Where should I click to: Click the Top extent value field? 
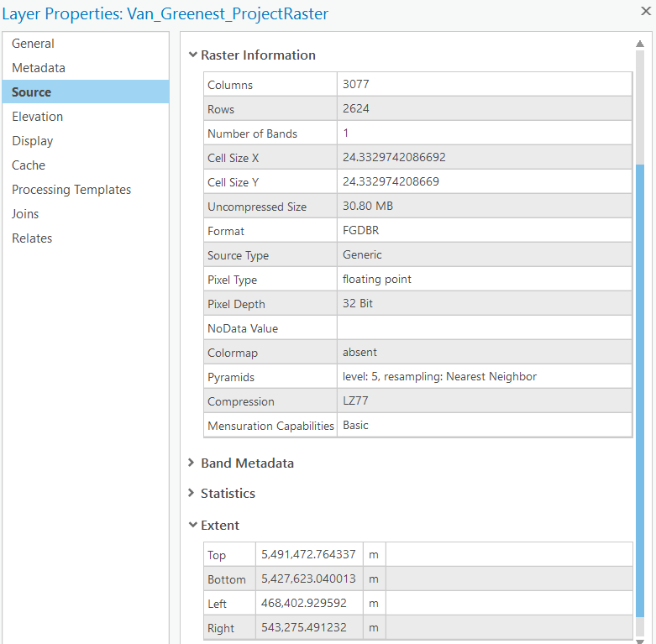coord(308,555)
